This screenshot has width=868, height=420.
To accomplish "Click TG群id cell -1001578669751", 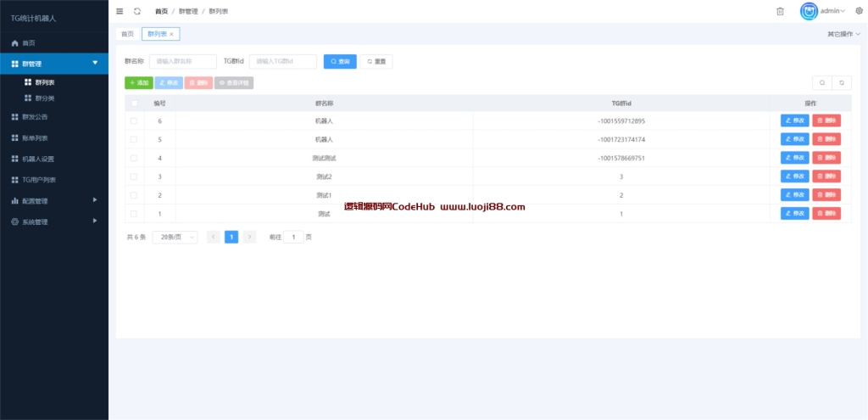I will (621, 158).
